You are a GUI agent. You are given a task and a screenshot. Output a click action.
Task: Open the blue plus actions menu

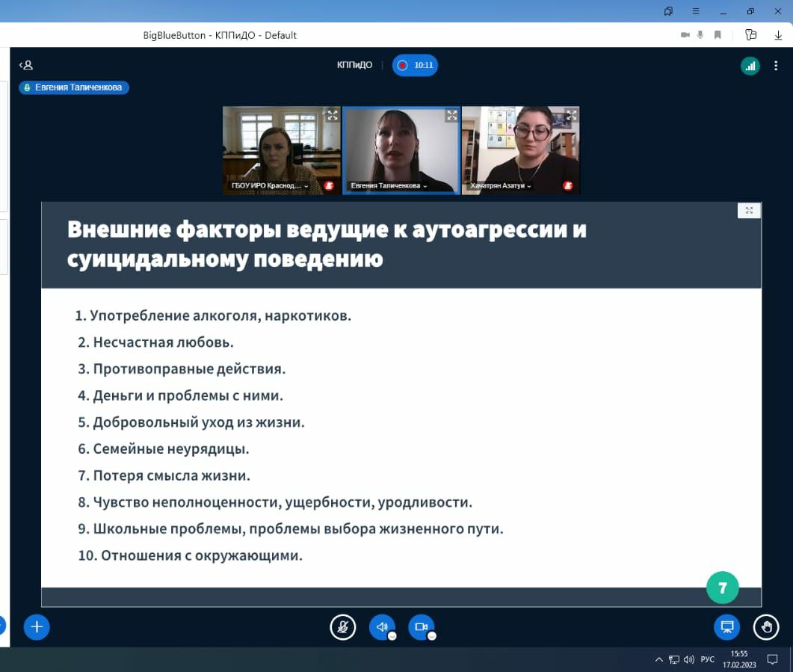pyautogui.click(x=37, y=627)
